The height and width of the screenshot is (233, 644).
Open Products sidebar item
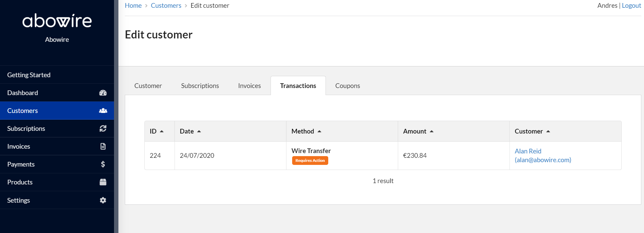click(57, 182)
